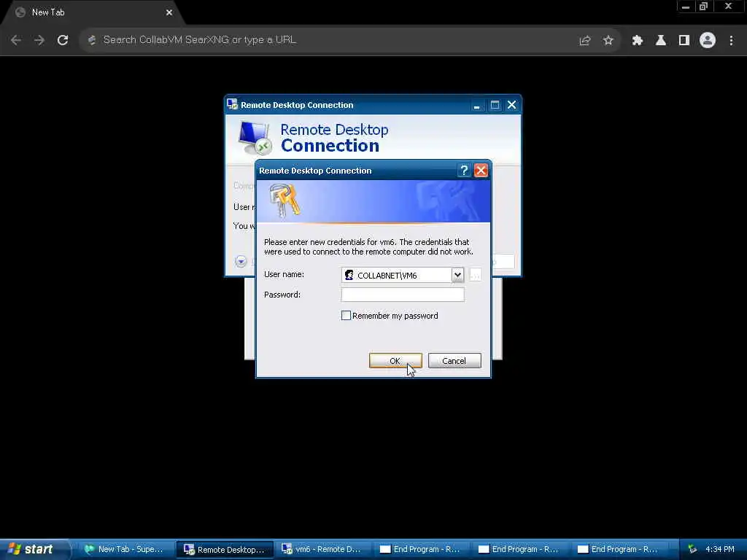Click the keys icon in credentials banner
This screenshot has width=747, height=560.
[x=284, y=201]
